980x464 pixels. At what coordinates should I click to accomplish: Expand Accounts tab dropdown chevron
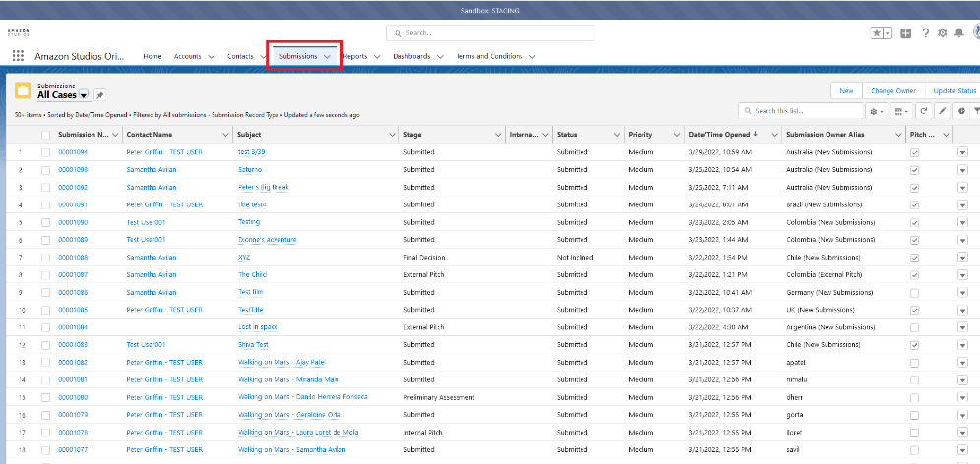(211, 56)
